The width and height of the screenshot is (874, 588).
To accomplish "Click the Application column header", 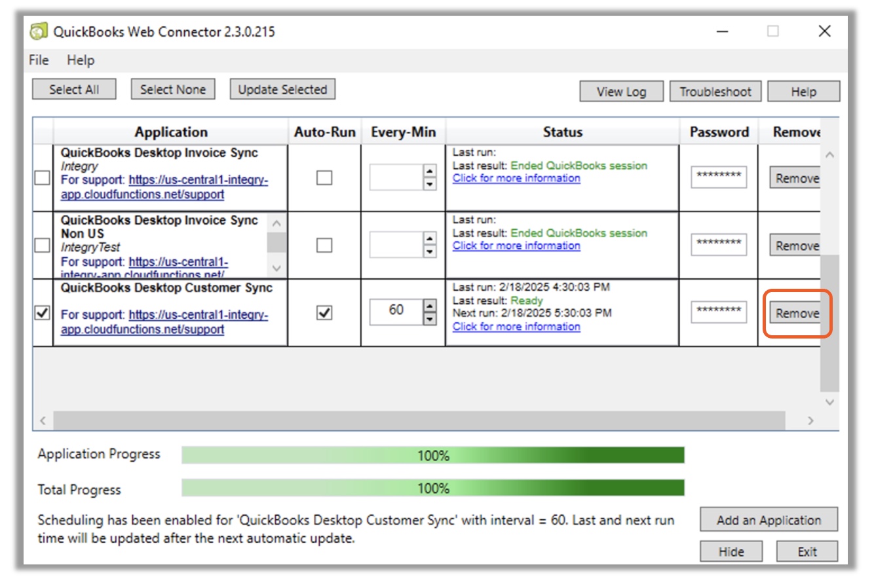I will click(171, 132).
